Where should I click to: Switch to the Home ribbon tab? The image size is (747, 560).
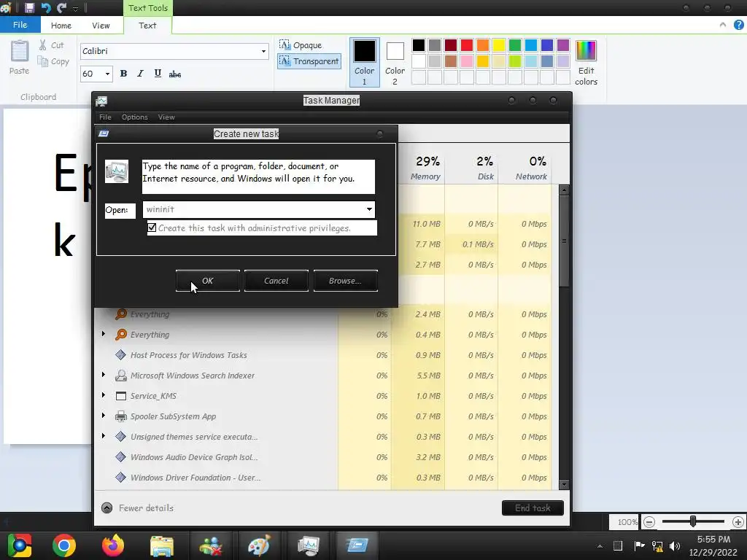[x=61, y=26]
